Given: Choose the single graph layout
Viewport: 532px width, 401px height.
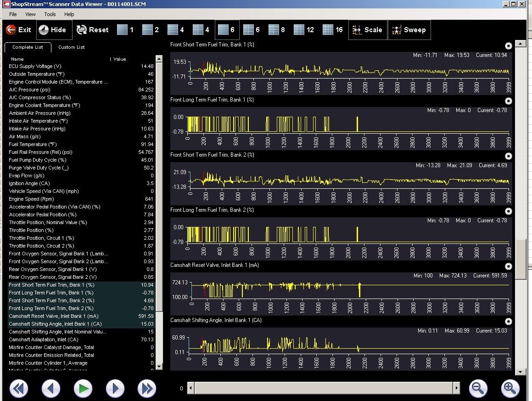Looking at the screenshot, I should click(125, 30).
